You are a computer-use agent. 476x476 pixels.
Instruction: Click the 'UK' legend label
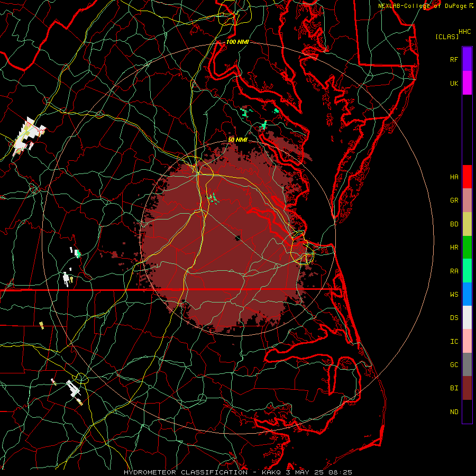click(x=454, y=83)
